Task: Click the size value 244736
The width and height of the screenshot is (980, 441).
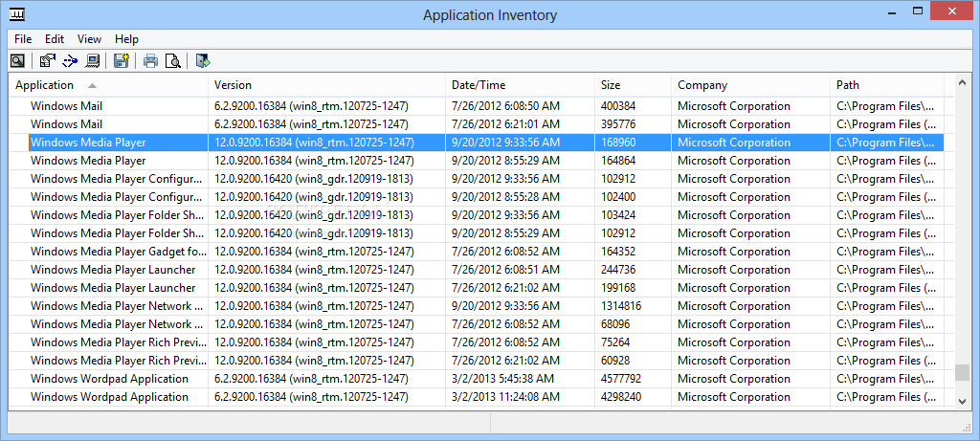Action: pyautogui.click(x=618, y=270)
